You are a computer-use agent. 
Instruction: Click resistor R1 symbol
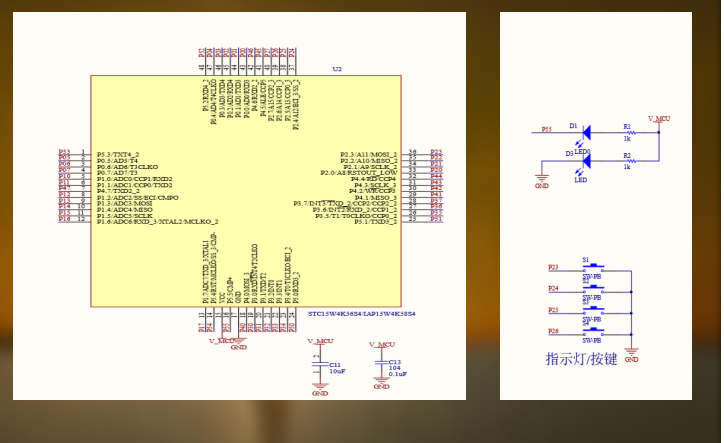630,133
